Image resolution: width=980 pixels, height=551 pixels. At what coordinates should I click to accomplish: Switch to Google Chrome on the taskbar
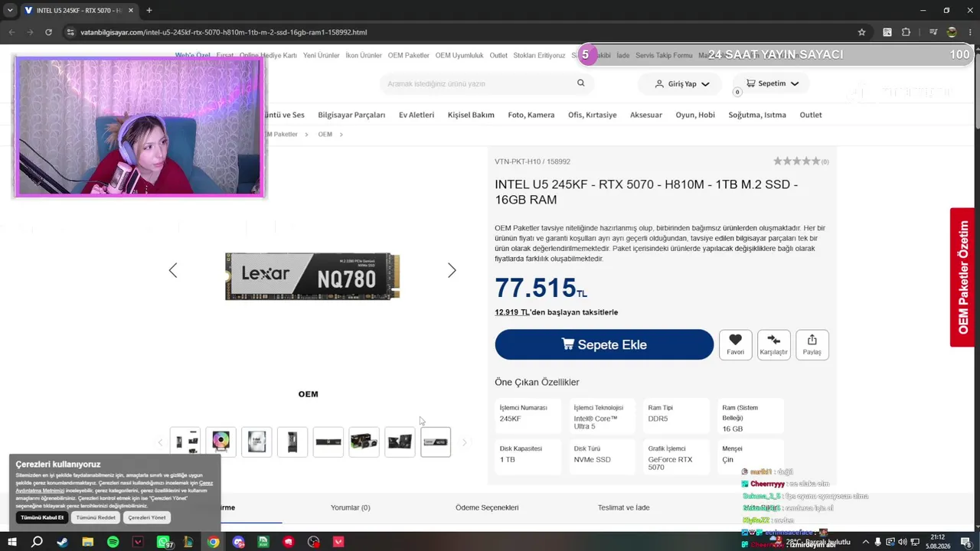(213, 542)
